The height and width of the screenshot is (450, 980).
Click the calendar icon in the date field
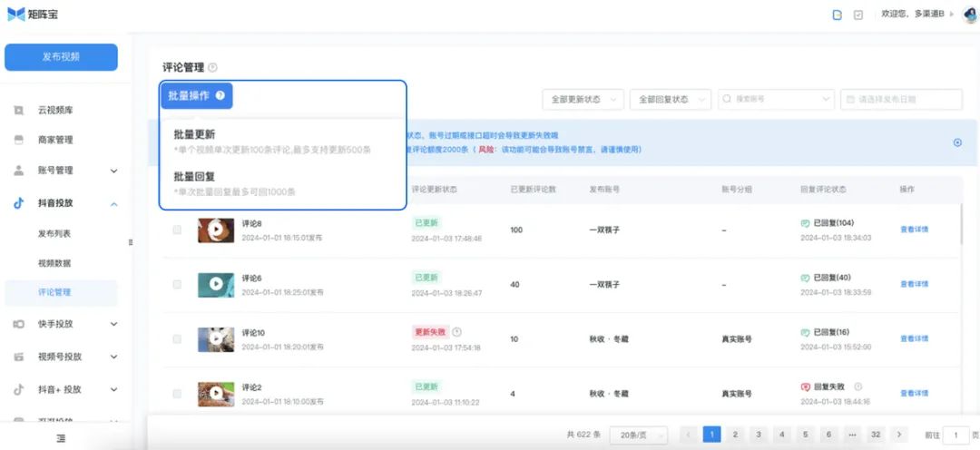[850, 99]
